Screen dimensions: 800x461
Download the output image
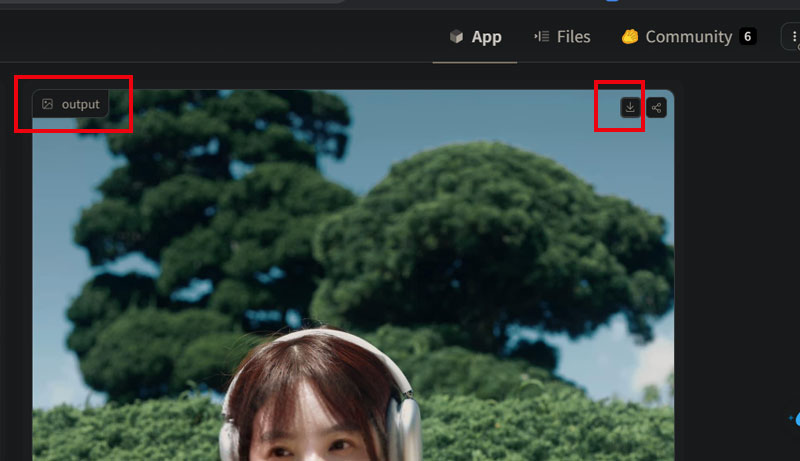click(630, 107)
